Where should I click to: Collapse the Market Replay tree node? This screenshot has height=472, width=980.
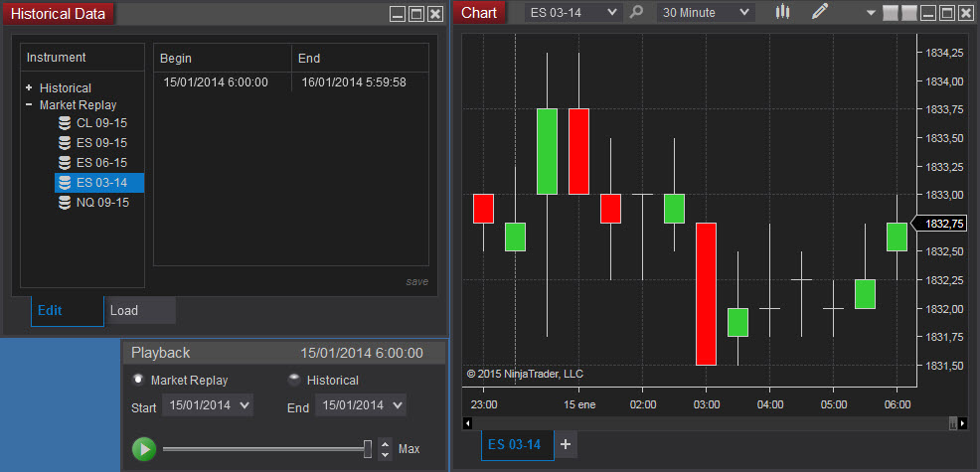tap(29, 104)
